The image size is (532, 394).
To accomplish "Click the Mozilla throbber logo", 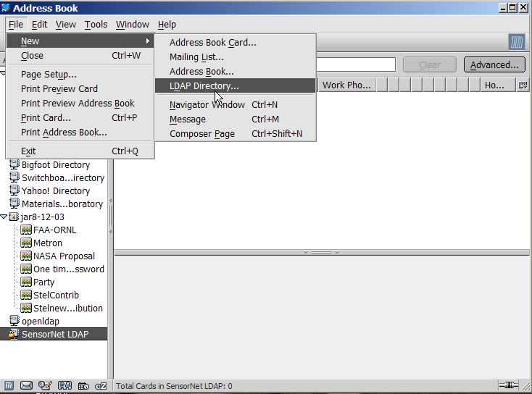I will coord(517,43).
